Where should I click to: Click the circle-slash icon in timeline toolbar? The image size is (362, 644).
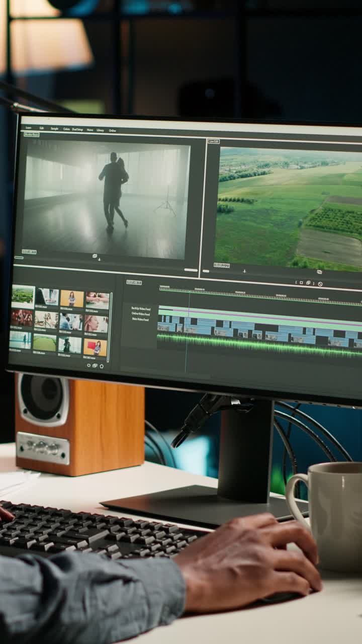click(x=320, y=284)
